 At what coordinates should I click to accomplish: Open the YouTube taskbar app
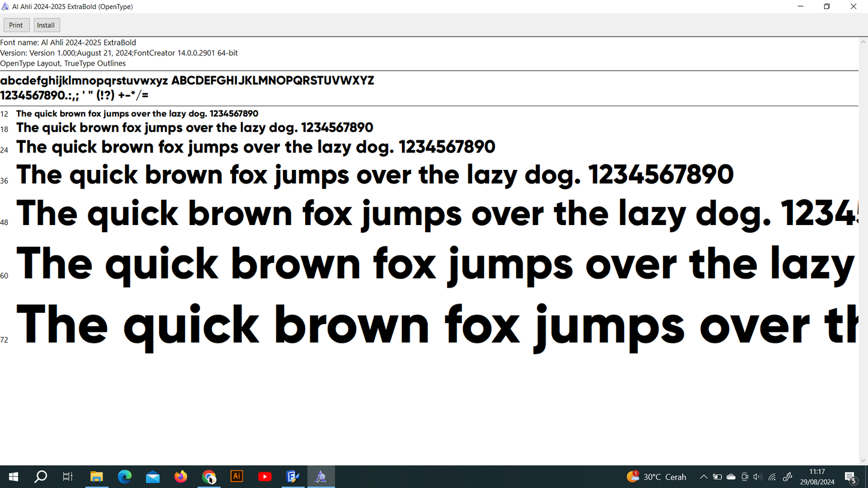click(x=265, y=477)
